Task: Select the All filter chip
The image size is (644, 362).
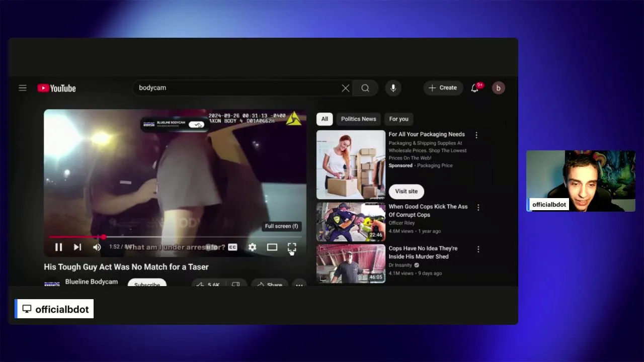Action: 325,119
